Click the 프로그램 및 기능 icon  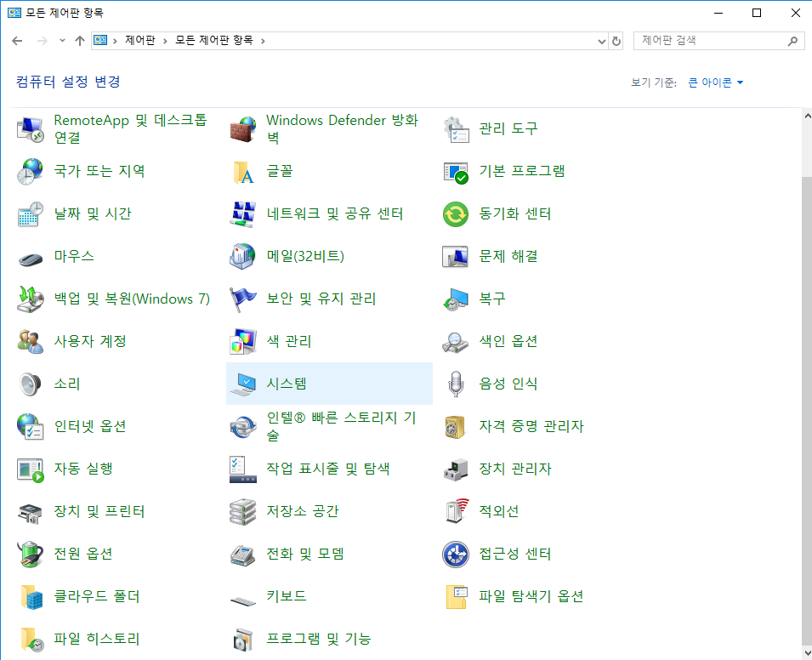[243, 639]
